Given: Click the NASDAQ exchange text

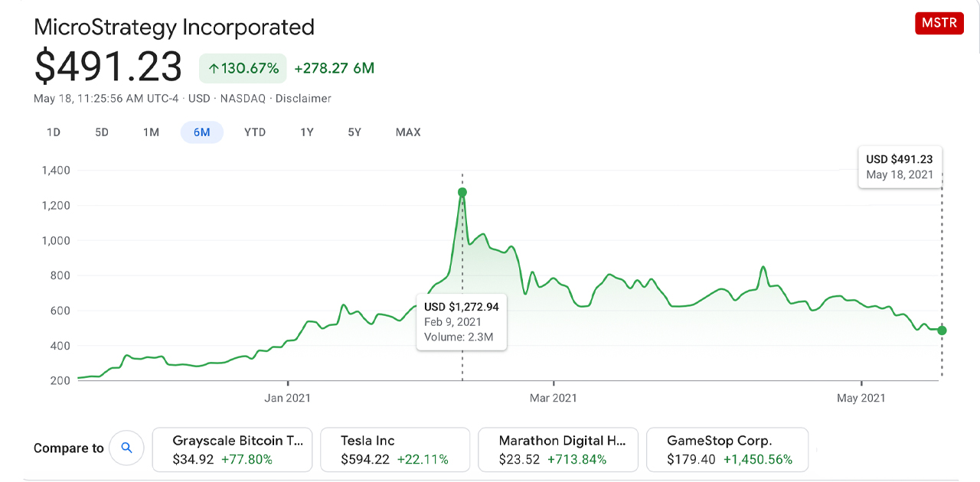Looking at the screenshot, I should click(244, 99).
